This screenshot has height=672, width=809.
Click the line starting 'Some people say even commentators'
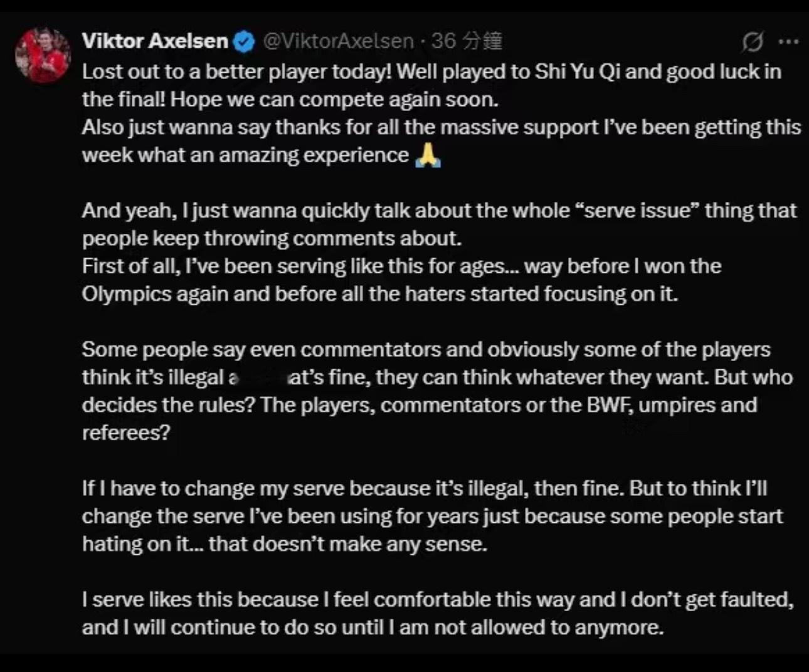coord(426,349)
